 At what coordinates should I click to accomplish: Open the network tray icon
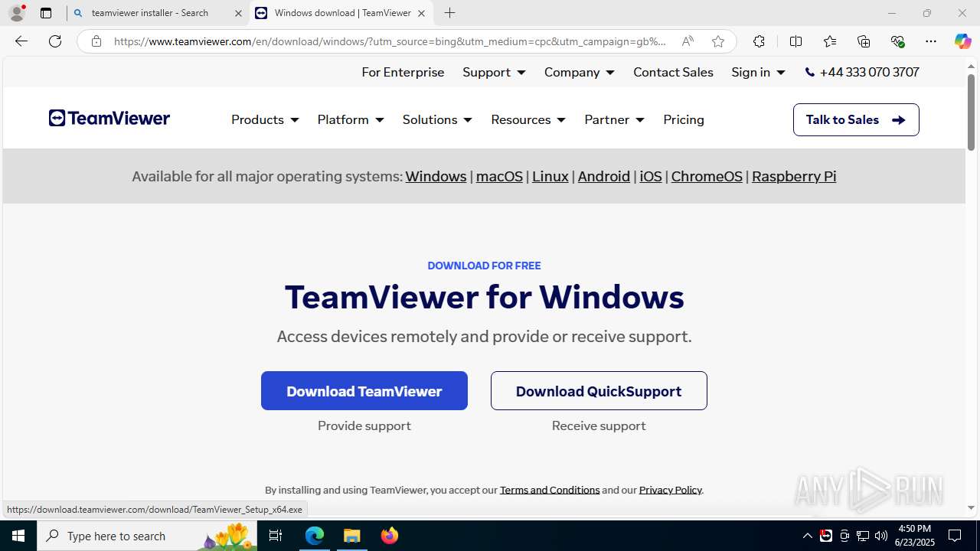[863, 536]
